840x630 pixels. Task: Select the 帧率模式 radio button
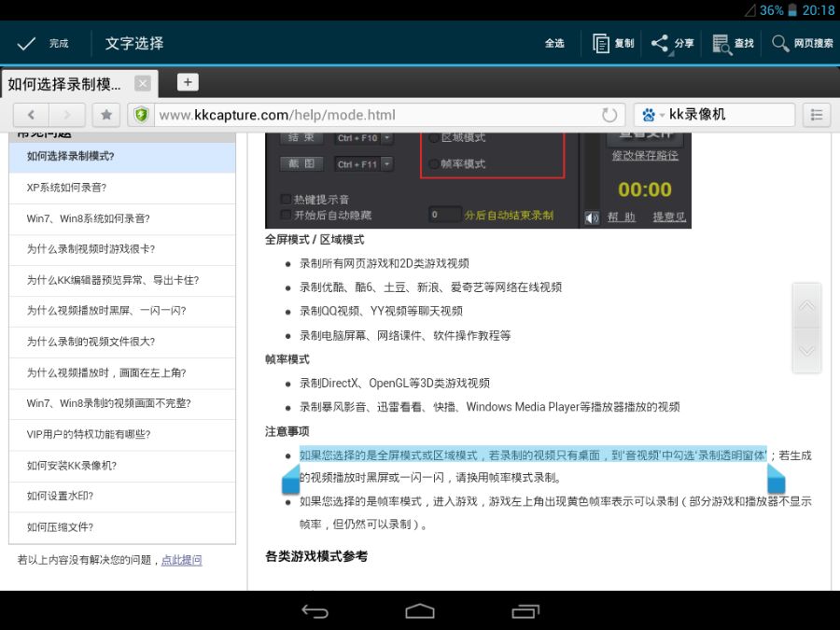click(434, 164)
